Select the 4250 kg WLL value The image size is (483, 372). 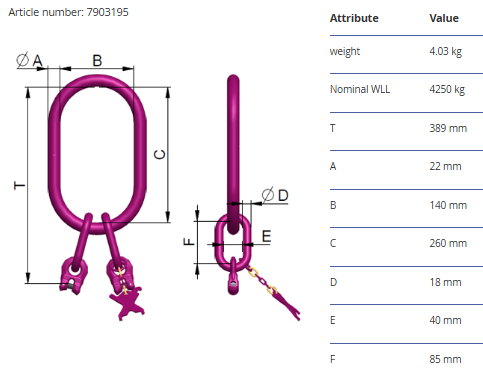[x=447, y=89]
